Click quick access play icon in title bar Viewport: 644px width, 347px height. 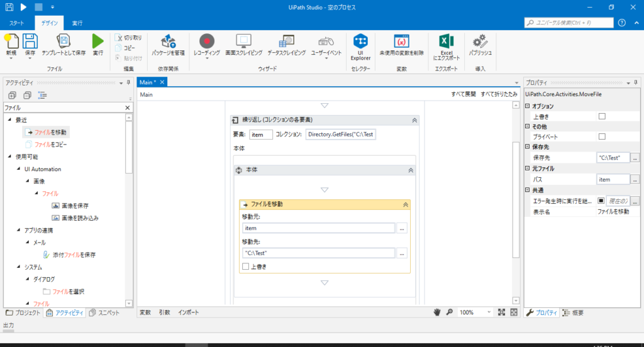coord(23,7)
